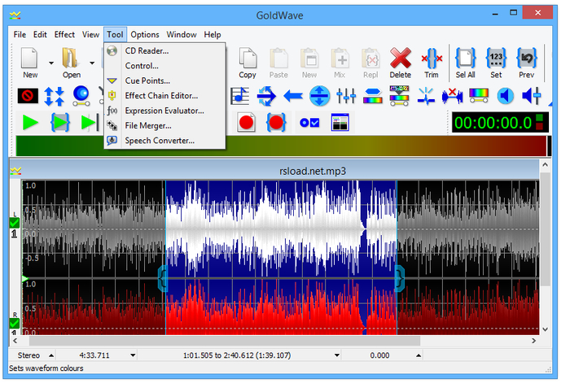Click the red X Delete button

pyautogui.click(x=401, y=63)
